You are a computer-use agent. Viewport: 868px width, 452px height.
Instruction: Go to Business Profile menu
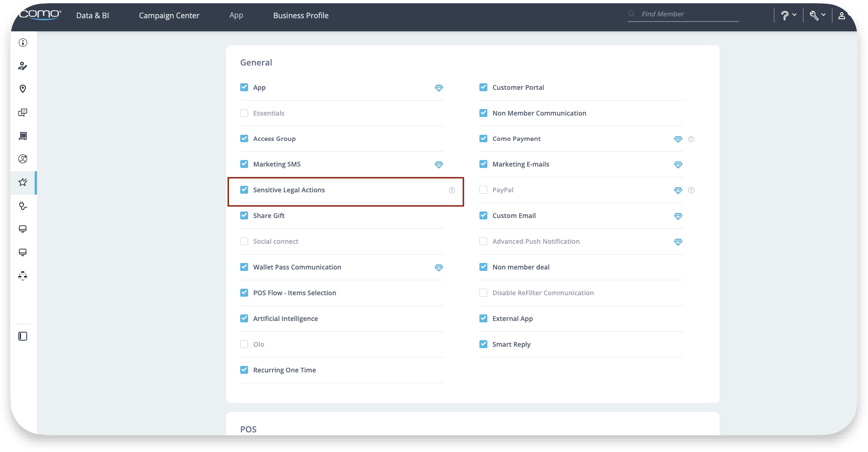click(x=301, y=15)
